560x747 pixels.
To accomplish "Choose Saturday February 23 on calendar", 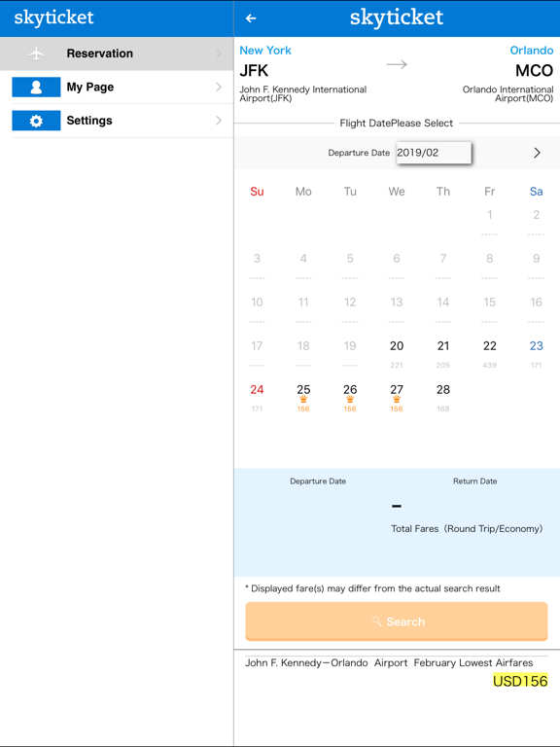I will pyautogui.click(x=537, y=353).
